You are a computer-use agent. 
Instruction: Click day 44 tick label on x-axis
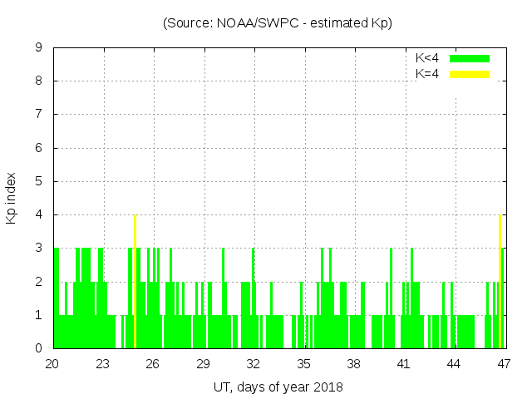pyautogui.click(x=454, y=364)
